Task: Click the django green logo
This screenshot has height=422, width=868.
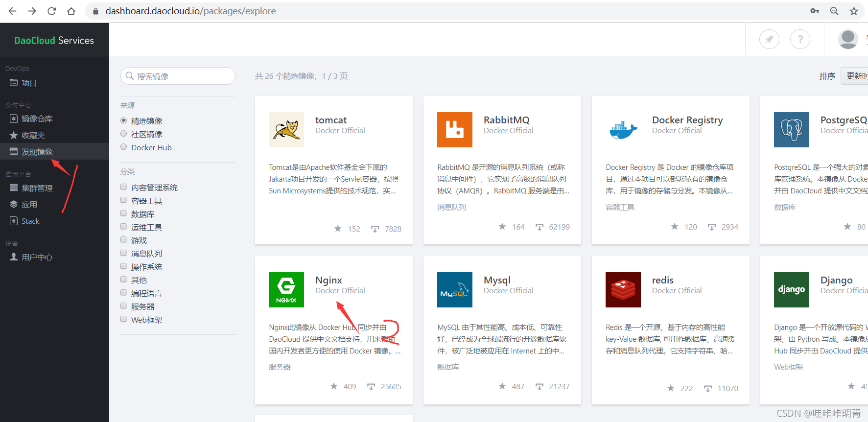Action: [x=792, y=290]
